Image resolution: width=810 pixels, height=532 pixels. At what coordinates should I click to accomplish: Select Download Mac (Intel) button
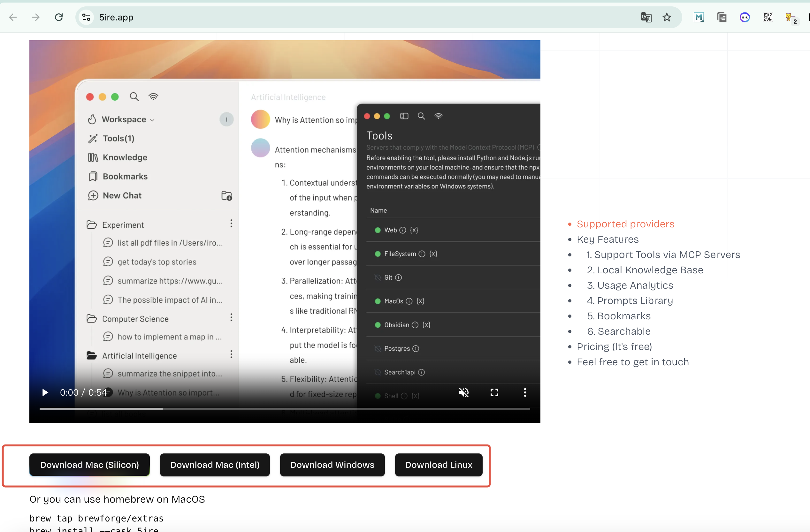click(215, 465)
